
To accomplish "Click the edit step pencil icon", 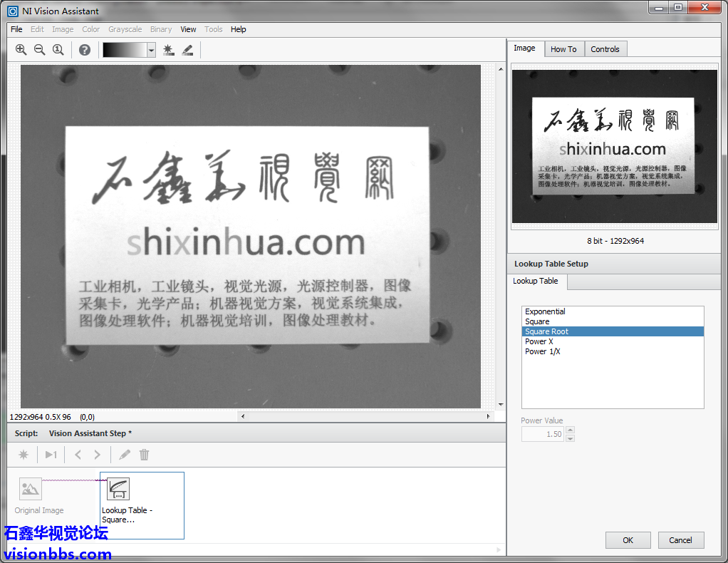I will click(125, 455).
